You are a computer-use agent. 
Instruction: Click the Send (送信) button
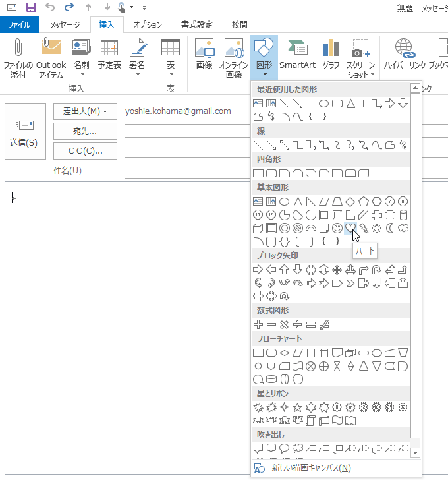pyautogui.click(x=26, y=131)
